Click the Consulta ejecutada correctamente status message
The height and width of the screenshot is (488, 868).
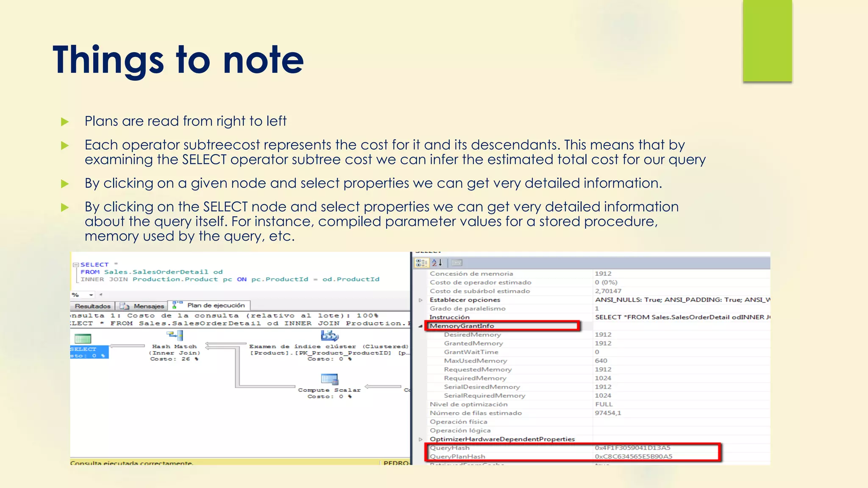coord(131,463)
